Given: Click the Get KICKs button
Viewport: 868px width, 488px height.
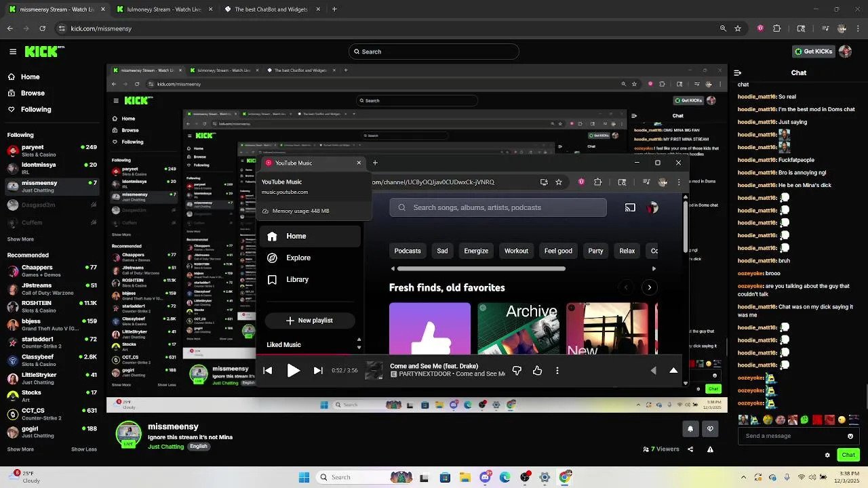Looking at the screenshot, I should click(813, 52).
